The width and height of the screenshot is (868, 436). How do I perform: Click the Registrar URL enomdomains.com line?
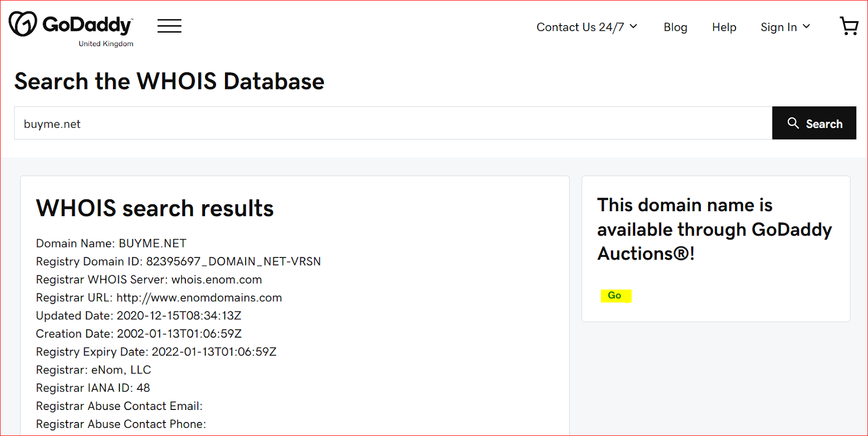pos(159,298)
